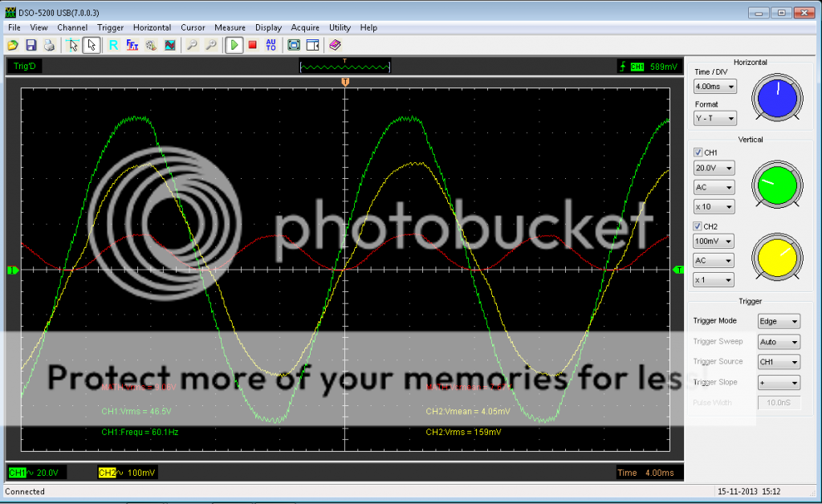This screenshot has width=822, height=504.
Task: Open the Format Y-T dropdown
Action: [x=714, y=119]
